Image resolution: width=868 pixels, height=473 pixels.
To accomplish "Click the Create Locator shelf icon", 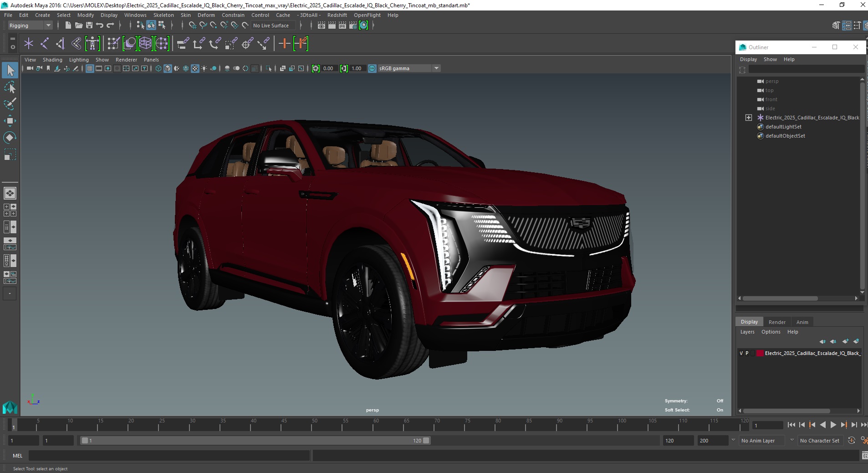I will pyautogui.click(x=29, y=44).
